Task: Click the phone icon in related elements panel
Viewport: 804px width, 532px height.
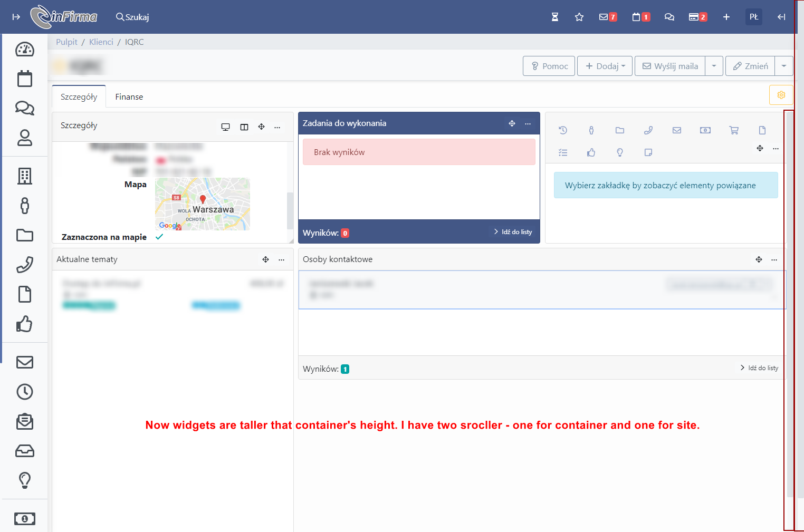Action: point(648,130)
